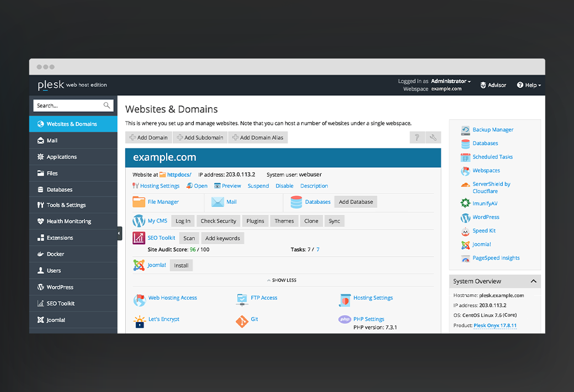Click the wrench icon button in toolbar
This screenshot has width=574, height=392.
[x=433, y=137]
